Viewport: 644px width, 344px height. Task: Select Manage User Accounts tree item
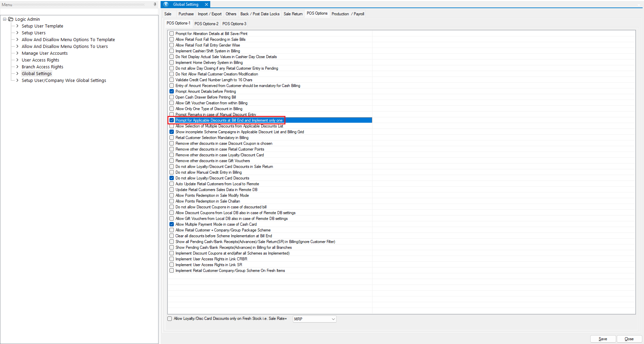click(x=45, y=53)
